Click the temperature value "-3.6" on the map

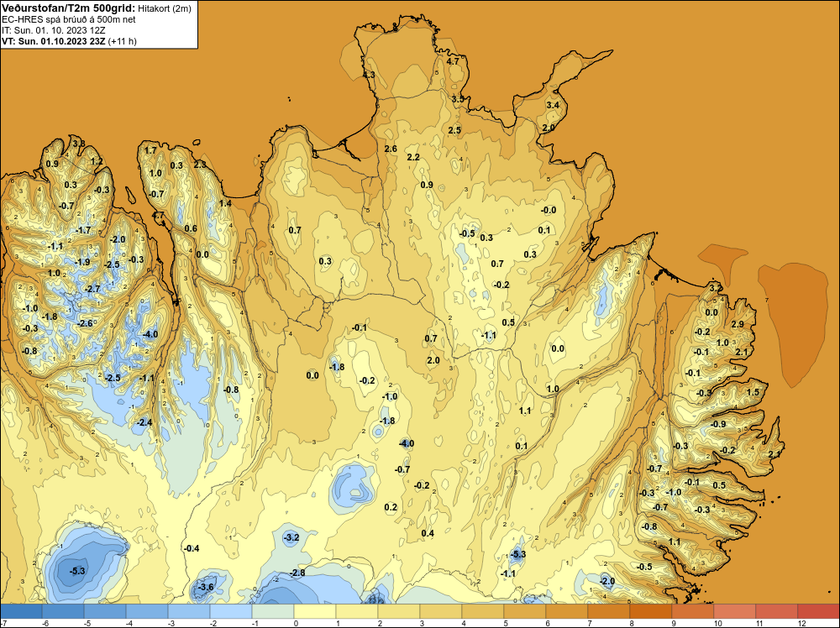click(x=206, y=588)
